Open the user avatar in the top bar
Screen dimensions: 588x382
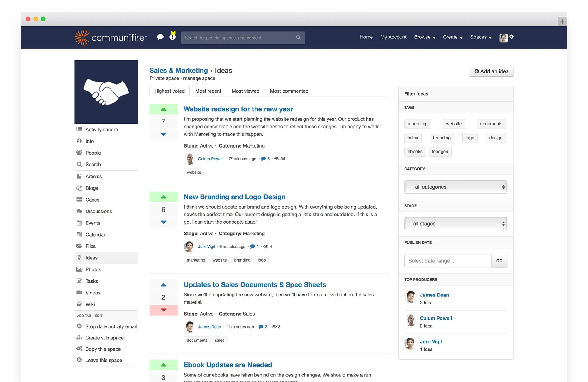click(503, 38)
